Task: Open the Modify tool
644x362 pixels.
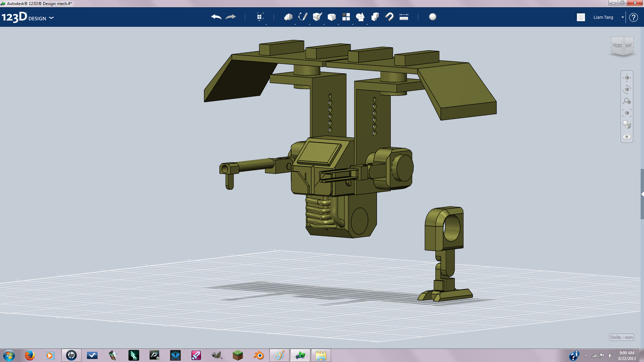Action: tap(332, 17)
